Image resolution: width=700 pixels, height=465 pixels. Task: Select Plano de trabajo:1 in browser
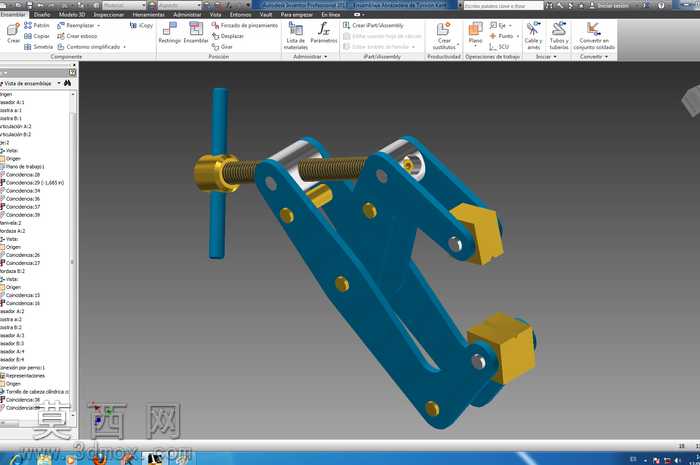click(23, 166)
